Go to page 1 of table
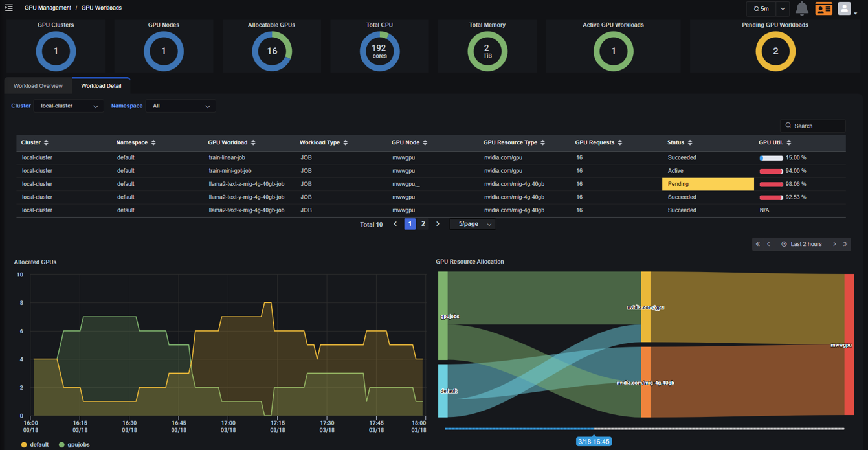 point(410,224)
